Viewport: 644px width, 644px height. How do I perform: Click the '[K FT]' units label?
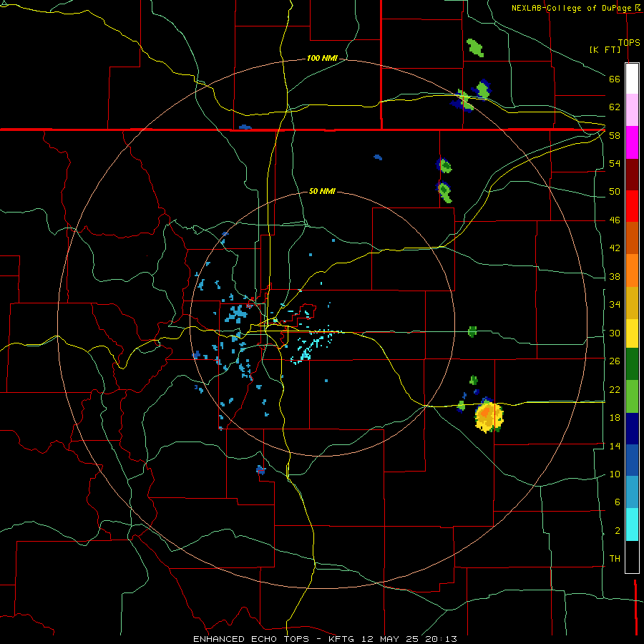pyautogui.click(x=605, y=49)
